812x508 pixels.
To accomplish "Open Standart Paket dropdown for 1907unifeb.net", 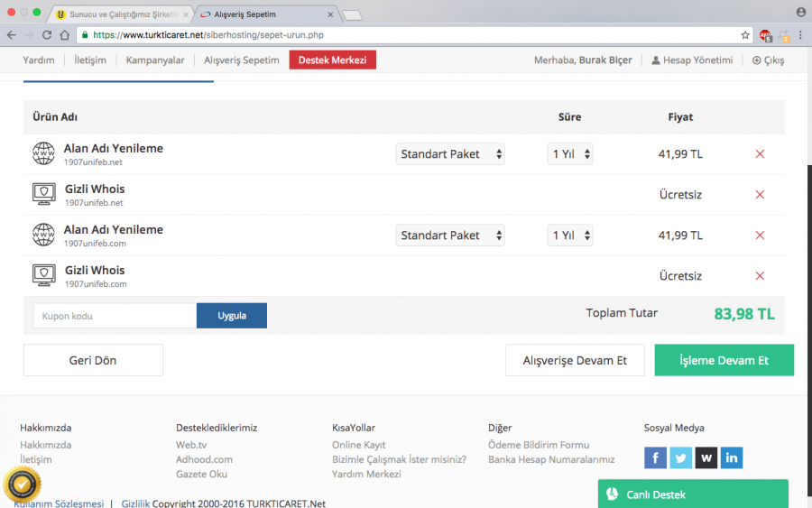I will click(450, 154).
